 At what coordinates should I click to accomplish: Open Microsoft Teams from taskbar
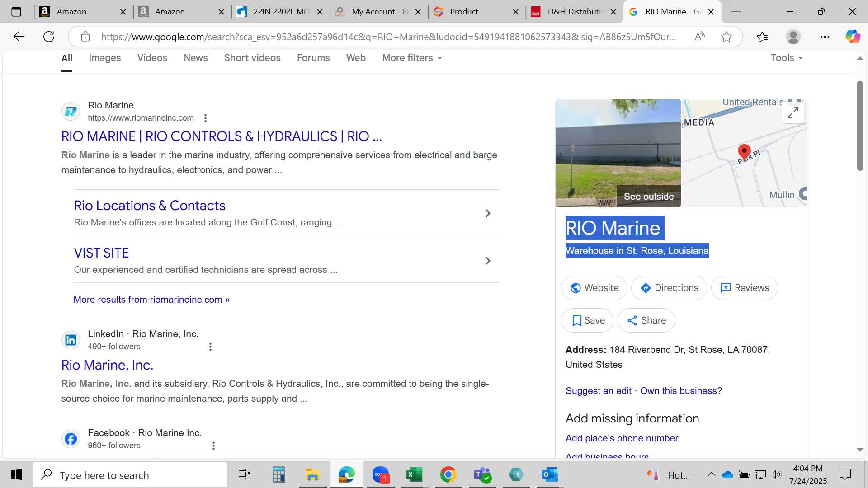point(482,474)
